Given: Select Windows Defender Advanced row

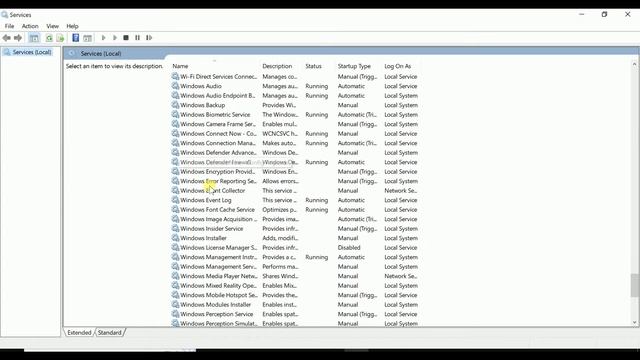Looking at the screenshot, I should 296,153.
